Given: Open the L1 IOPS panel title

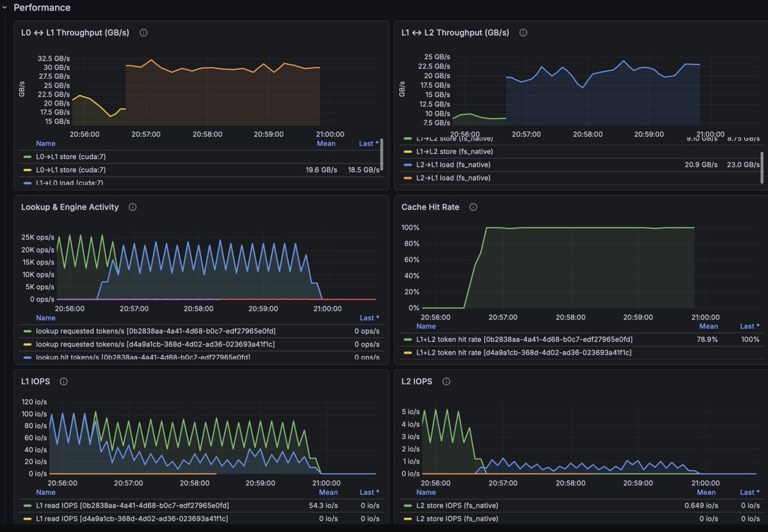Looking at the screenshot, I should point(35,382).
